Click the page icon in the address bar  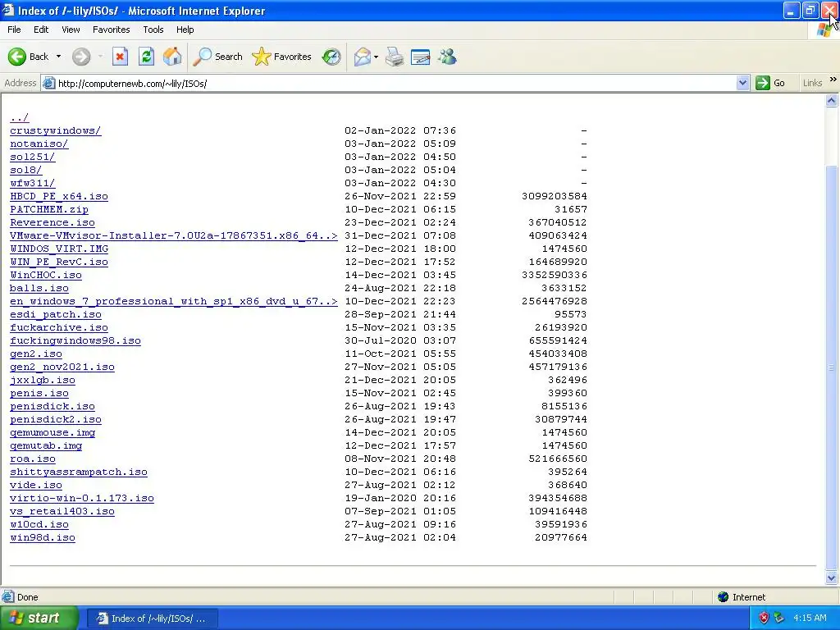click(x=48, y=83)
